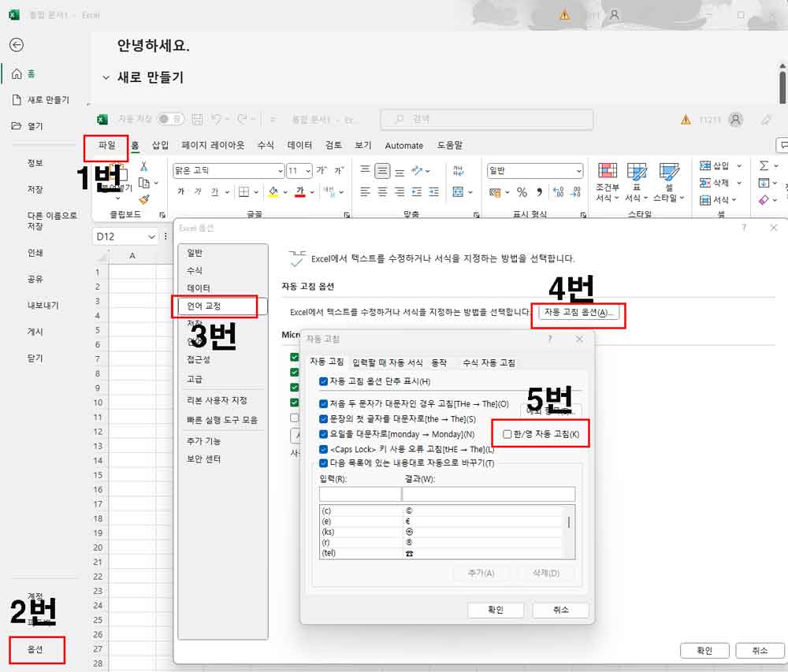
Task: Click 옵션 in backstage sidebar
Action: click(35, 649)
